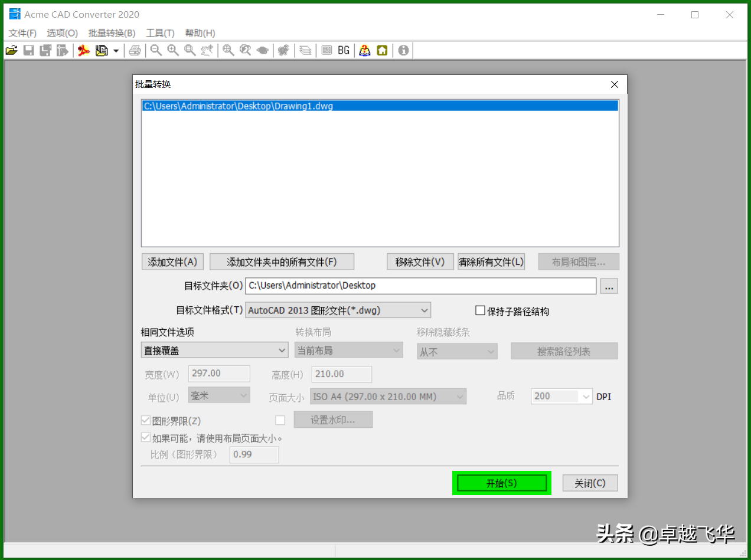
Task: Click the 宽度(W) 297.00 field
Action: coord(219,374)
